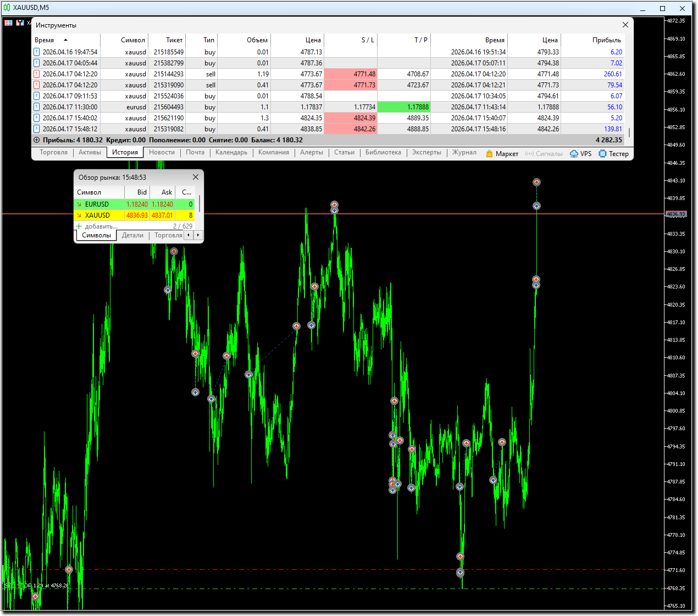Click the Прибыль column header
This screenshot has width=698, height=616.
[x=606, y=40]
